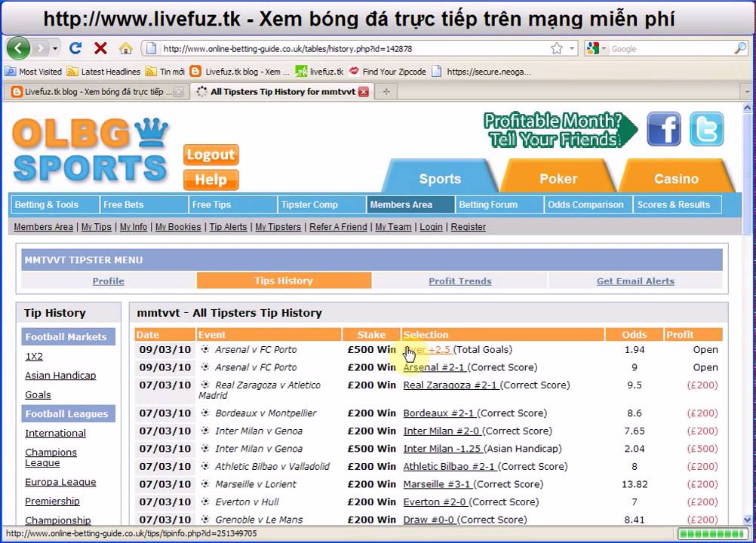Click the Europa League link
Image resolution: width=756 pixels, height=543 pixels.
coord(60,482)
